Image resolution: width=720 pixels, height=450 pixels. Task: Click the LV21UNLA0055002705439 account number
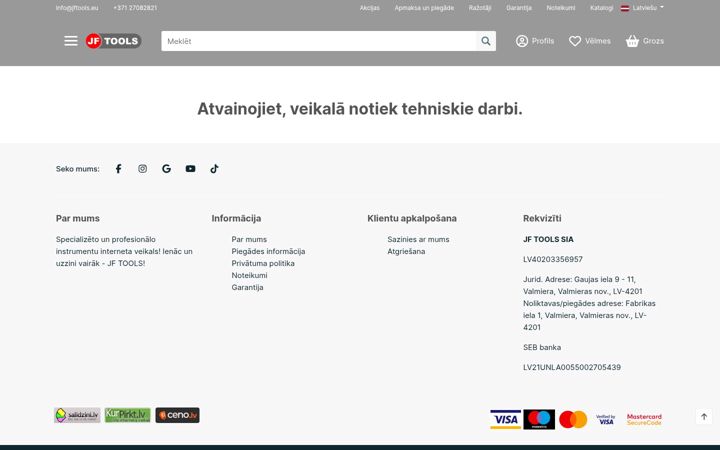coord(572,367)
